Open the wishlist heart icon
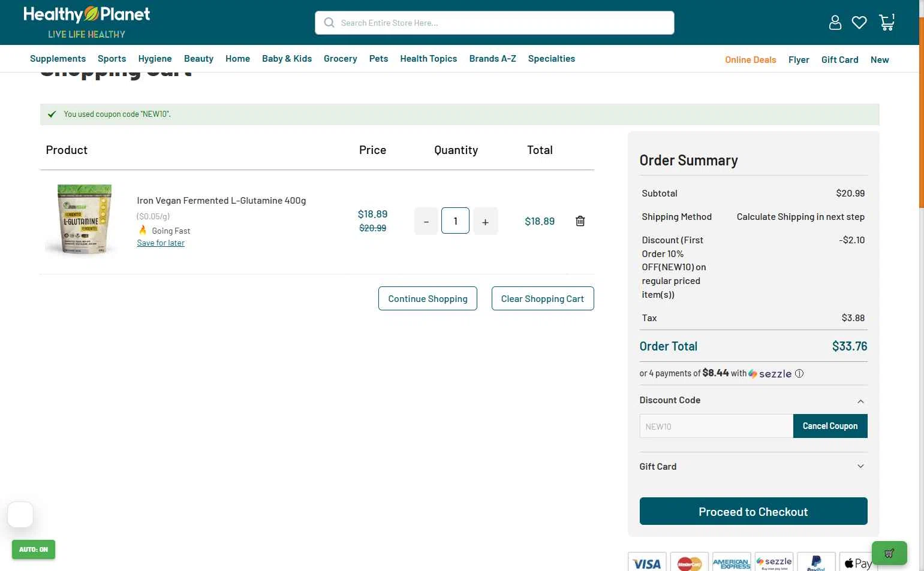The image size is (924, 571). [x=859, y=23]
